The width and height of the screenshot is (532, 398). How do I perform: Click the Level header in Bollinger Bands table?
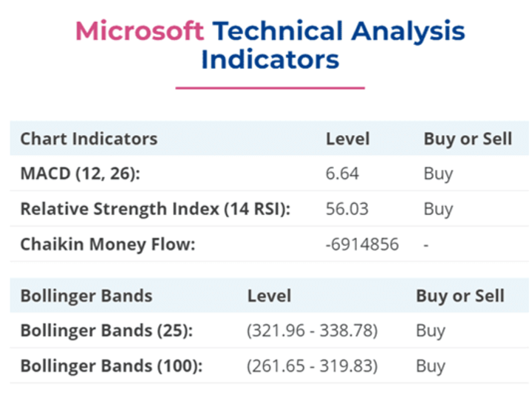tap(270, 295)
